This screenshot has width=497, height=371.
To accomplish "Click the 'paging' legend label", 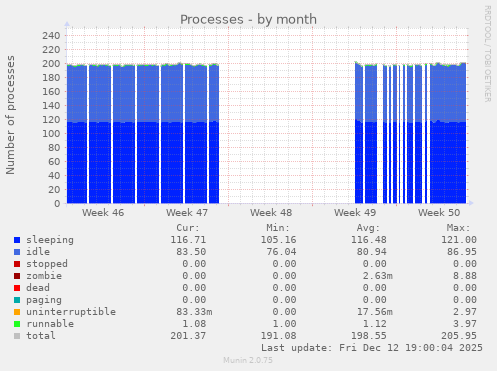I will (44, 300).
